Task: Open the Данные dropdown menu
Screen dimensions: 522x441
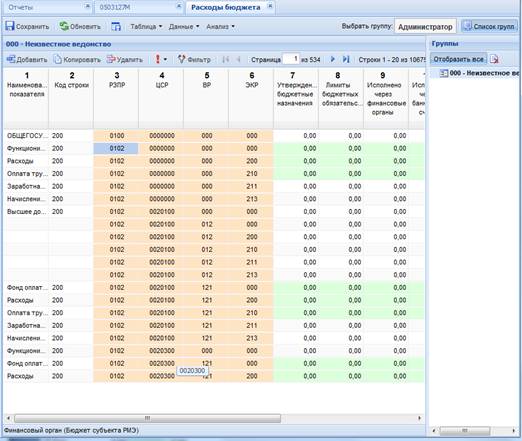Action: pyautogui.click(x=184, y=26)
